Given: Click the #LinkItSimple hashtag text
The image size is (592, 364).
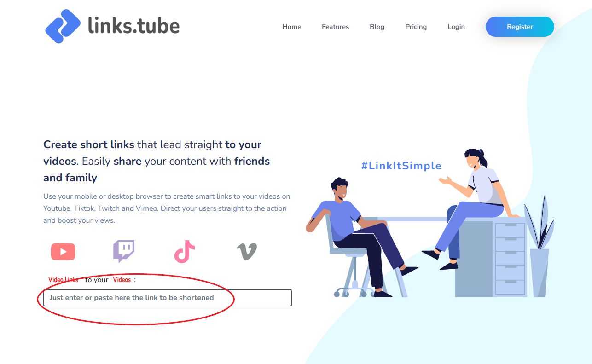Looking at the screenshot, I should tap(401, 166).
